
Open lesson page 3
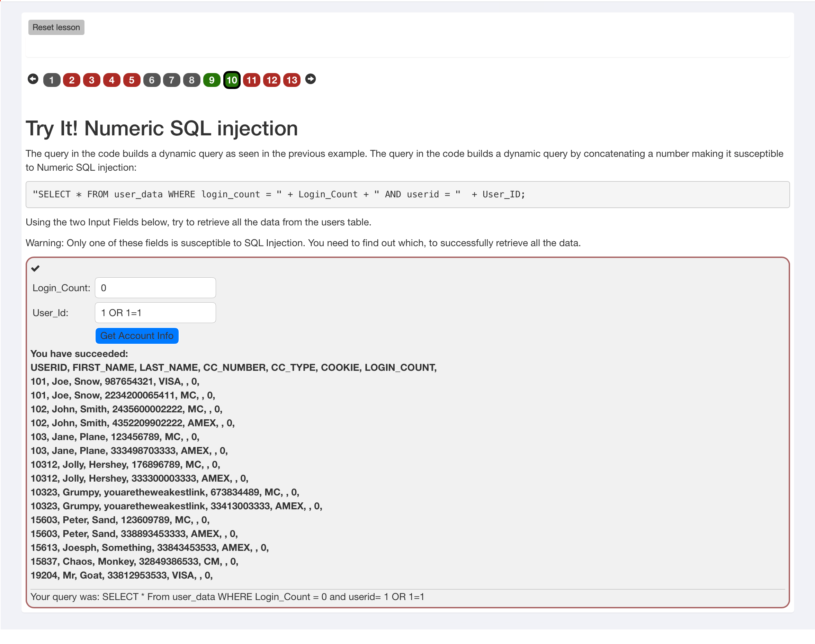[92, 80]
